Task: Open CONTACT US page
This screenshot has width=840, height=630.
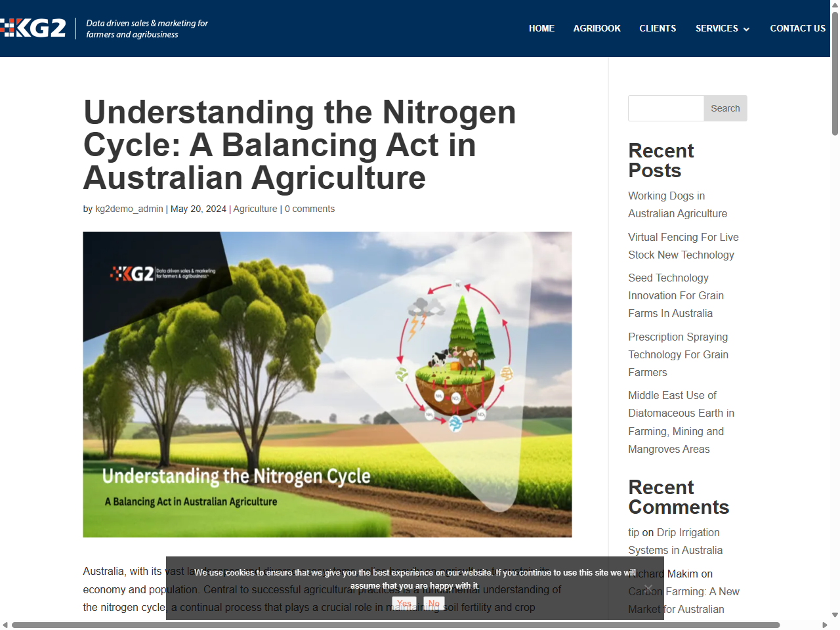Action: (x=798, y=29)
